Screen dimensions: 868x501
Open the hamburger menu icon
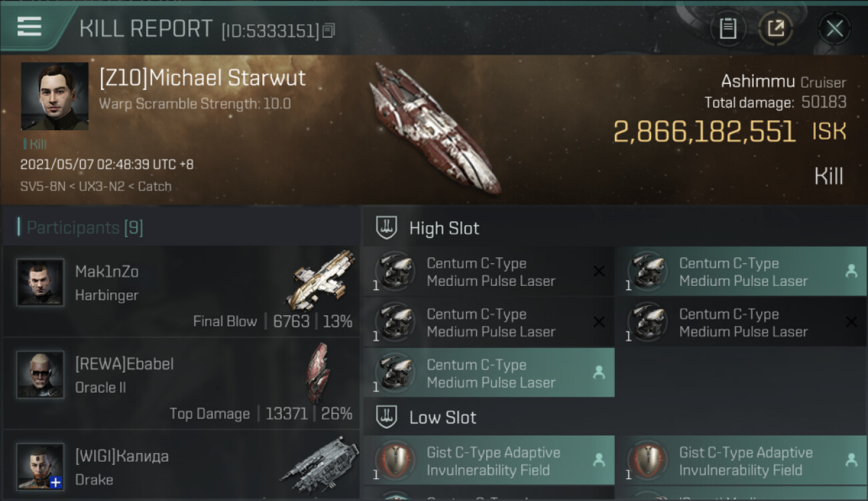click(x=29, y=27)
